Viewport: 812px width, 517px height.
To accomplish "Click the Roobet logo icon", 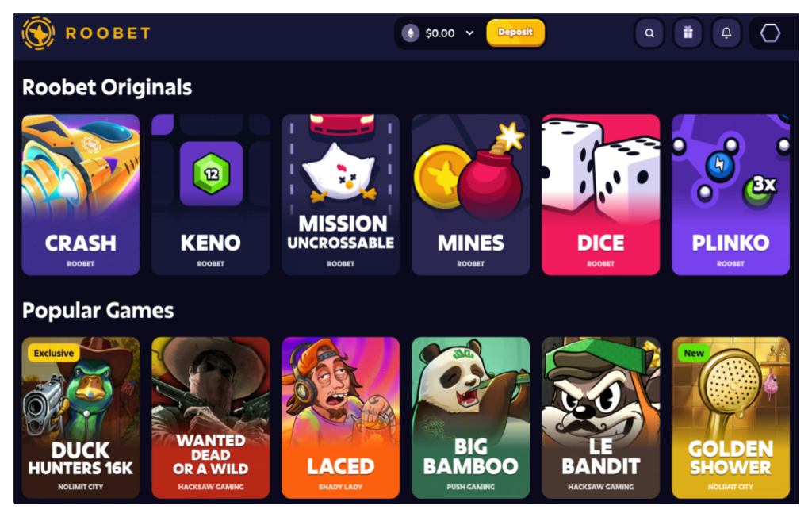I will [38, 33].
